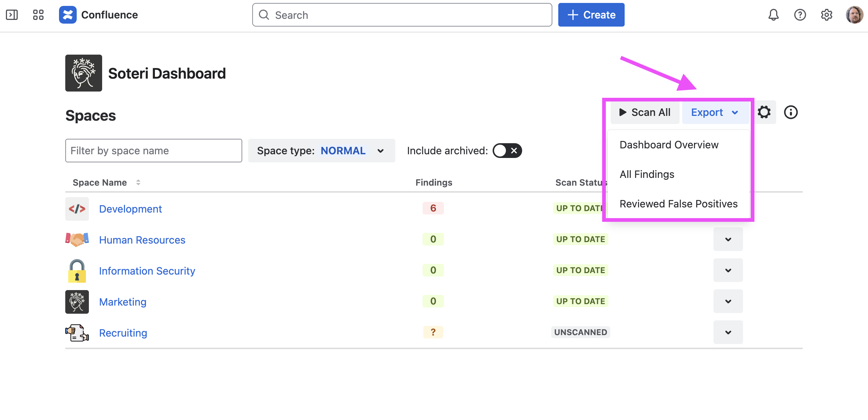Viewport: 868px width, 420px height.
Task: Open Soteri dashboard settings gear icon
Action: [x=764, y=112]
